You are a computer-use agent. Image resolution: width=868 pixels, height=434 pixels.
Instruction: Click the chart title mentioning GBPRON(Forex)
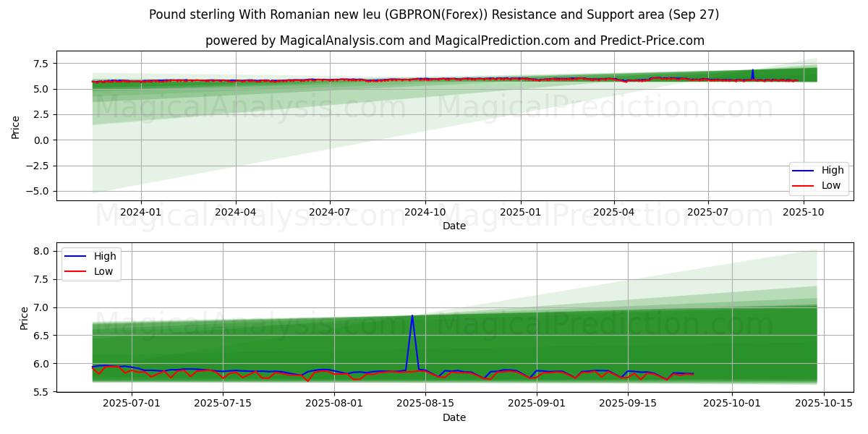click(433, 14)
